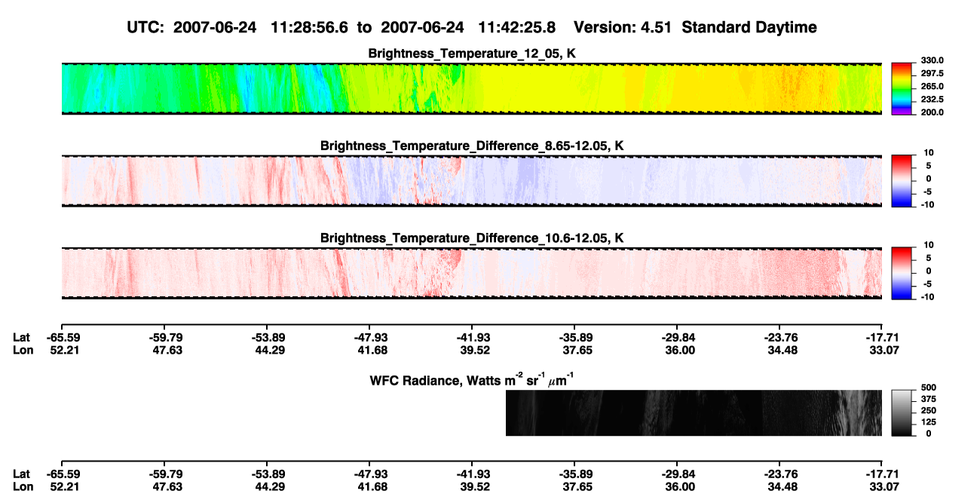
Task: Click longitude 34.48 on the upper axis
Action: (782, 350)
